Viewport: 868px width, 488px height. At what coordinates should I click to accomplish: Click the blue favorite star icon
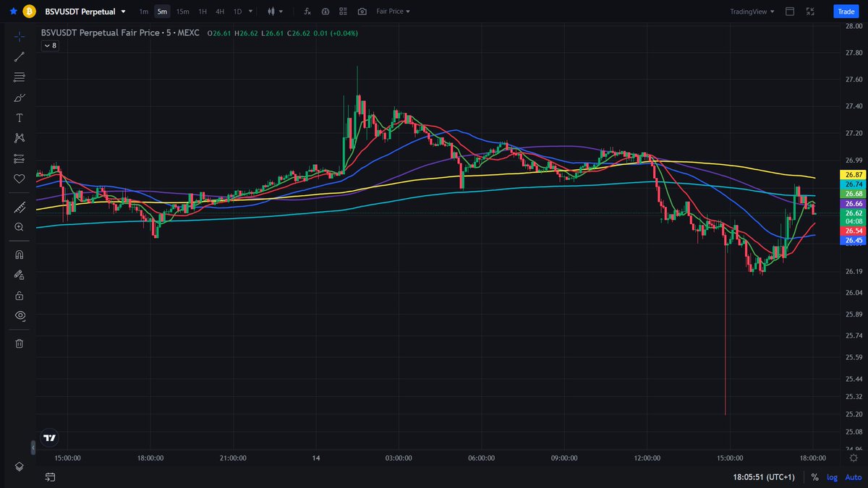[x=13, y=12]
